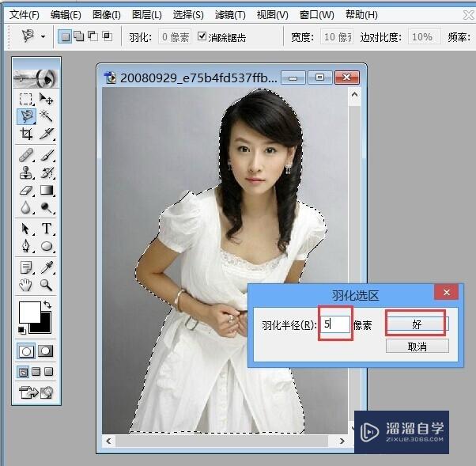476x466 pixels.
Task: Select the Hand tool
Action: pyautogui.click(x=26, y=285)
